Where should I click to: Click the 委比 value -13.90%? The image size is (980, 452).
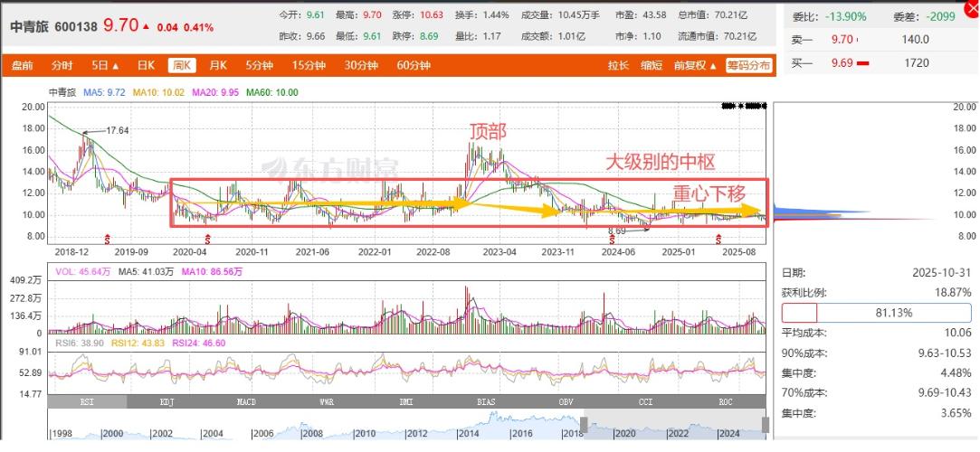[x=846, y=17]
